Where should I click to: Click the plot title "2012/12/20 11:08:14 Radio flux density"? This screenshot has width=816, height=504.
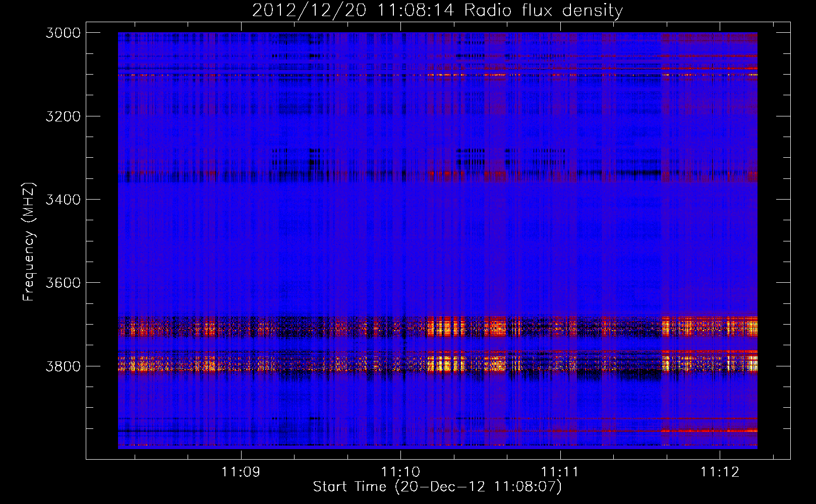click(x=437, y=11)
